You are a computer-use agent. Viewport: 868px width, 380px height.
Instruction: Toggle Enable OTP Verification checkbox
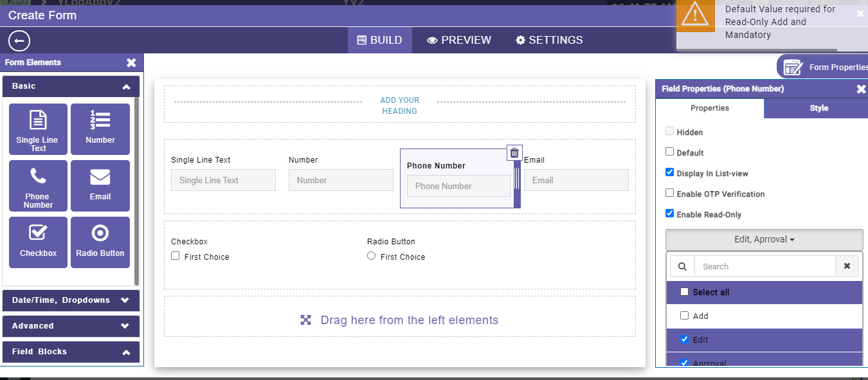pos(670,194)
